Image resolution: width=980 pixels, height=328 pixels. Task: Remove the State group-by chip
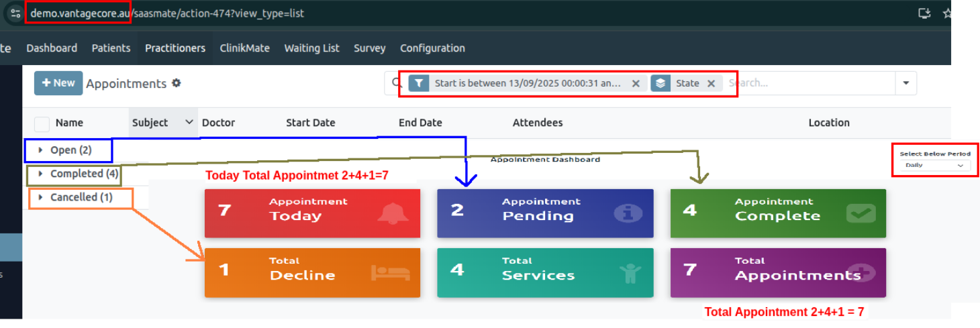tap(711, 84)
